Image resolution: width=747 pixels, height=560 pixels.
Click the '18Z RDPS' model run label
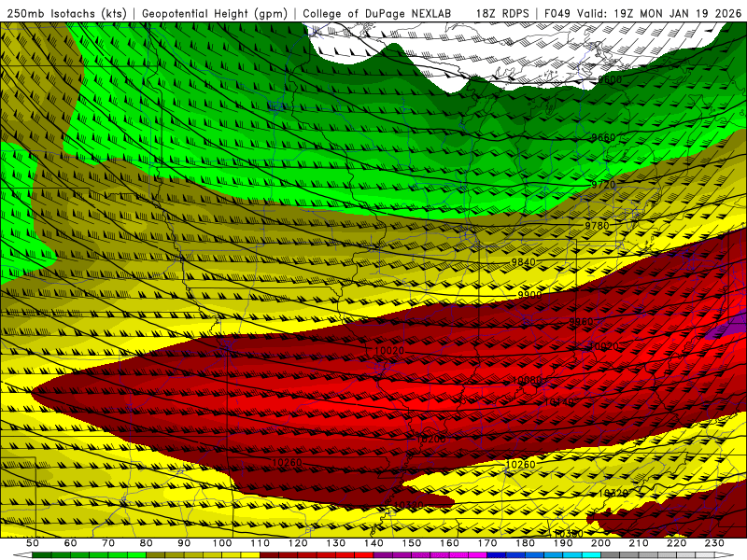tap(502, 14)
